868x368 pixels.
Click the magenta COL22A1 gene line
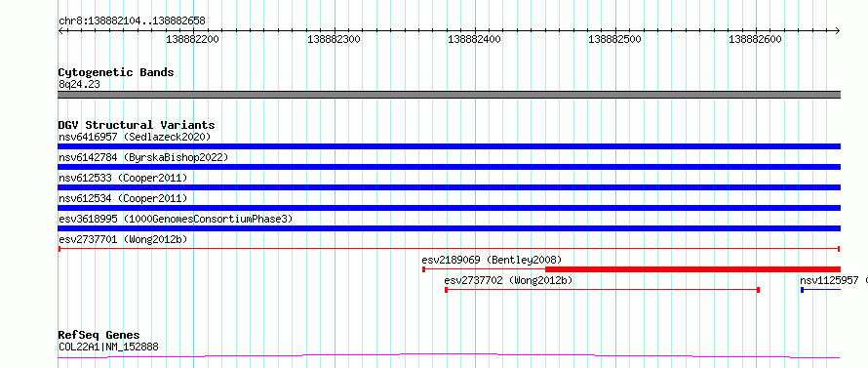click(449, 355)
